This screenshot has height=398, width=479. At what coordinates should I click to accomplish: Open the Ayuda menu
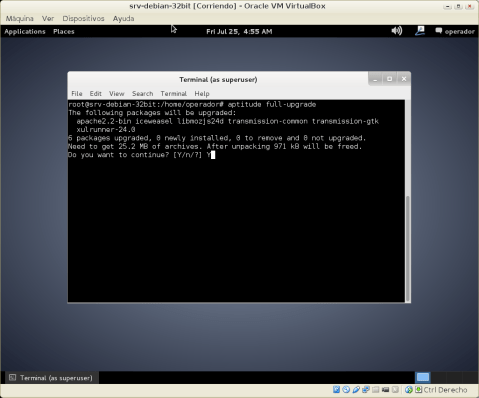click(123, 18)
